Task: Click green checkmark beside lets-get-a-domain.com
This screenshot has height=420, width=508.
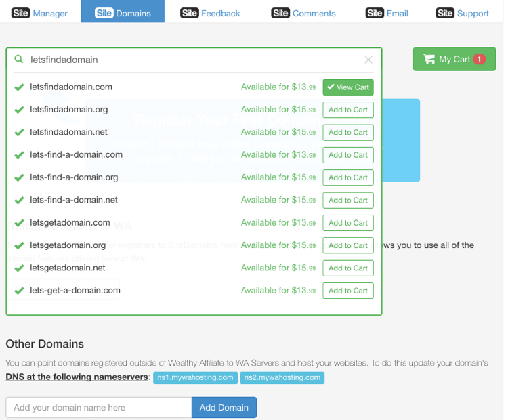Action: pos(19,291)
